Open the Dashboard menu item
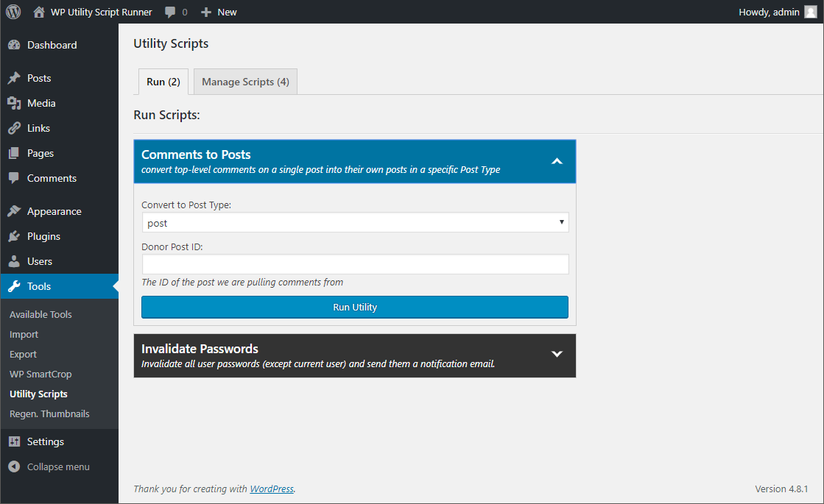The width and height of the screenshot is (824, 504). tap(52, 45)
